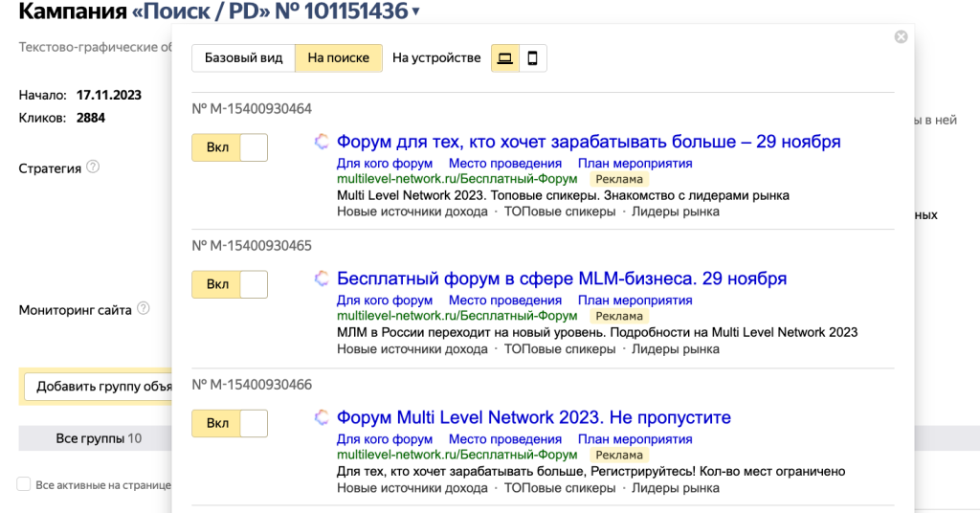This screenshot has height=513, width=980.
Task: Check the Все активные на странице checkbox
Action: click(x=24, y=484)
